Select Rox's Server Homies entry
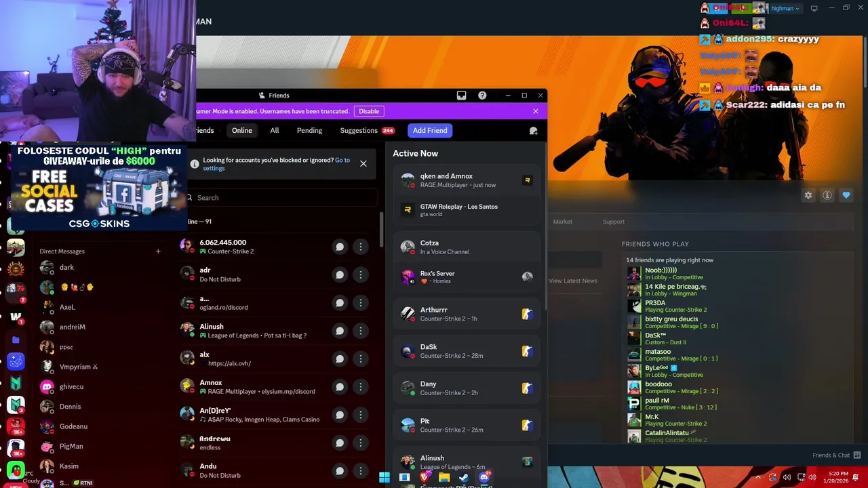Screen dimensions: 868x488 coord(467,277)
